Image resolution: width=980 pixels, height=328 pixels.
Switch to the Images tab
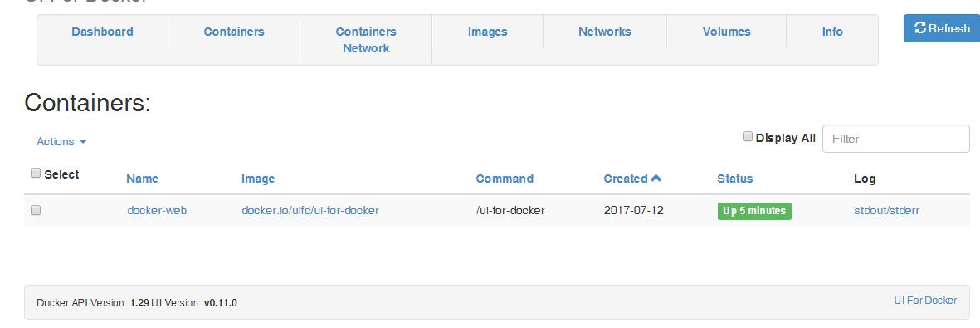[487, 32]
